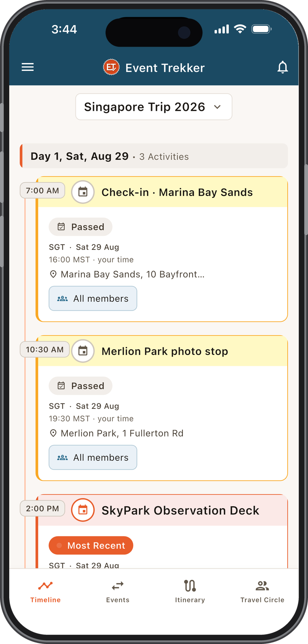
Task: Tap Passed badge on Merlion Park card
Action: pyautogui.click(x=80, y=386)
